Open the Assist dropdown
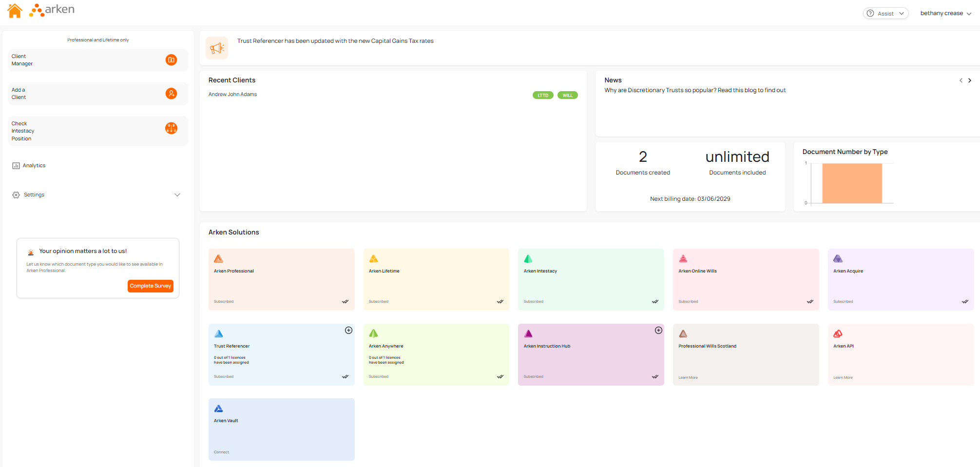Image resolution: width=980 pixels, height=467 pixels. point(885,14)
